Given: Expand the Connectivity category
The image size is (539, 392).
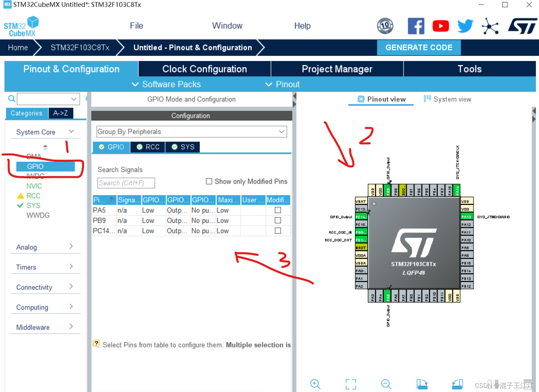Looking at the screenshot, I should pos(71,286).
